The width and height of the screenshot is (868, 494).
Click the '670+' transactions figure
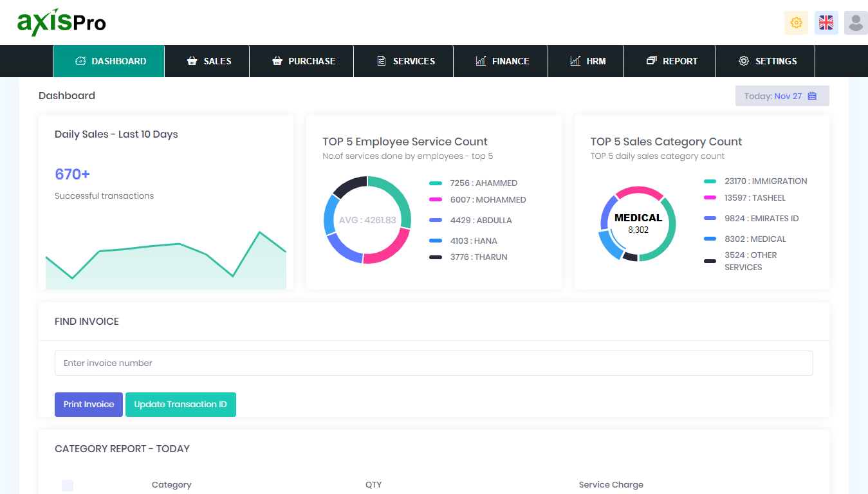tap(72, 174)
